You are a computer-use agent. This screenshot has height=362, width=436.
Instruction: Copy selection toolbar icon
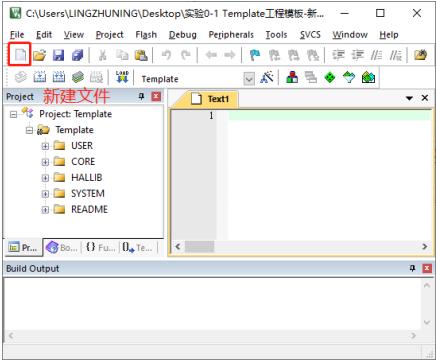122,55
